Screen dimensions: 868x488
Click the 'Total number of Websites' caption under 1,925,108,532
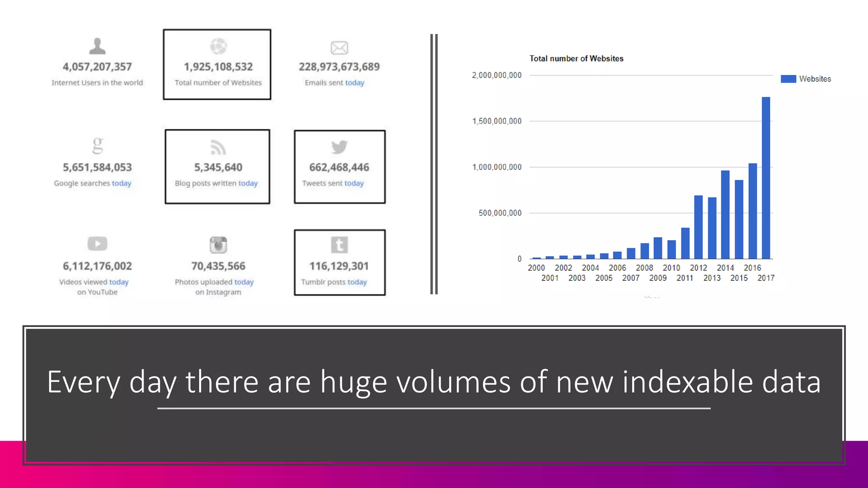pyautogui.click(x=218, y=83)
